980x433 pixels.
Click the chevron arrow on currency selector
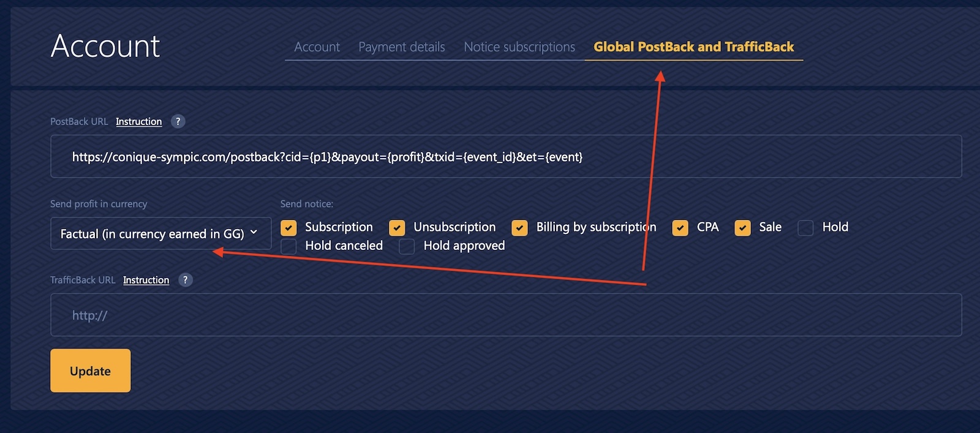click(254, 232)
